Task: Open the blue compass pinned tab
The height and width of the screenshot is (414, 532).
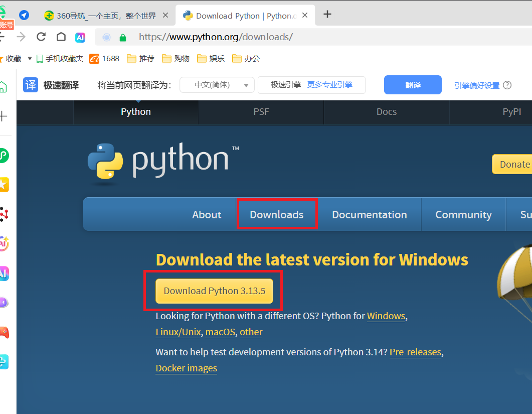Action: point(24,15)
